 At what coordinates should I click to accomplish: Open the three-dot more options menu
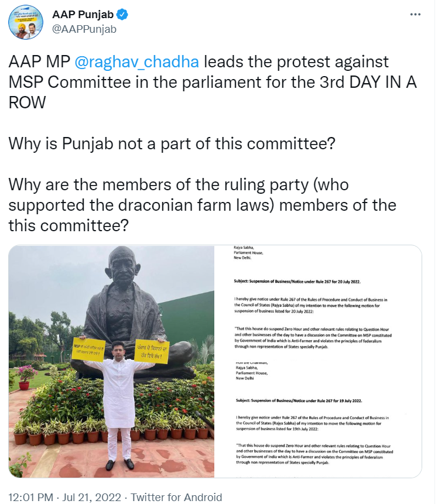(415, 14)
